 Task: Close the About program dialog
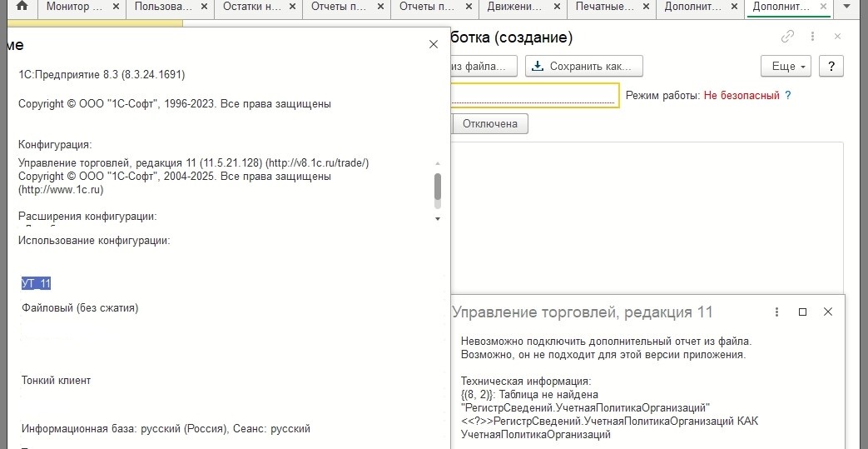click(x=434, y=45)
